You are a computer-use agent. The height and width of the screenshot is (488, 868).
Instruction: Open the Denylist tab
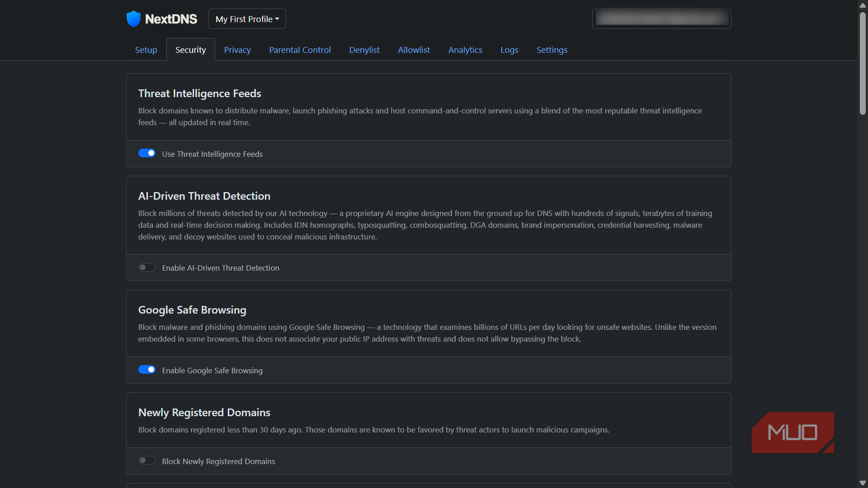(364, 49)
